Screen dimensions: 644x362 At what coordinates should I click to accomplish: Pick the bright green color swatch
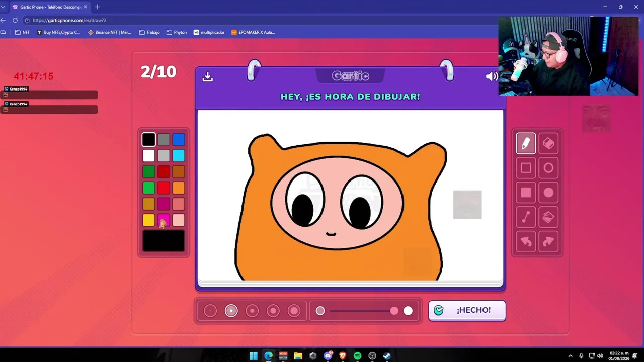pyautogui.click(x=148, y=188)
